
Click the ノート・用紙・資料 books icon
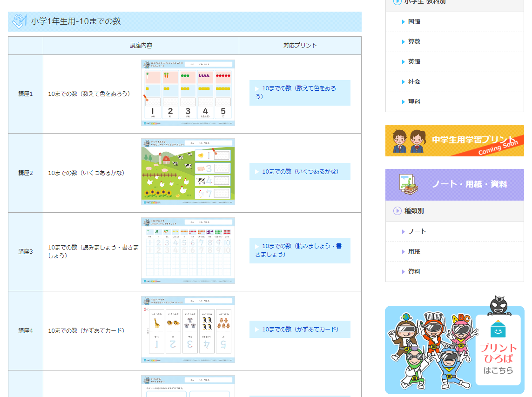click(407, 184)
